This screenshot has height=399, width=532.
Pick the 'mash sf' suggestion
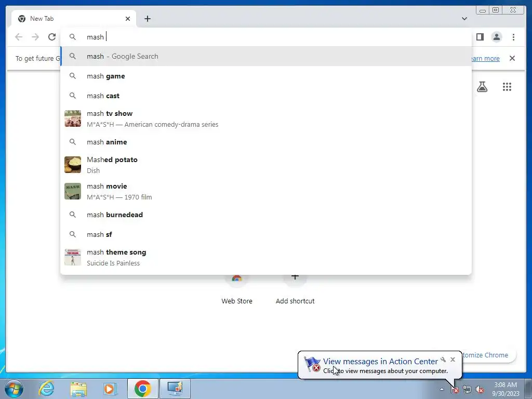266,234
